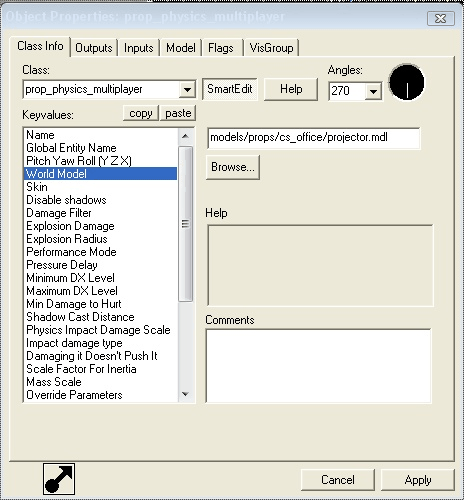The width and height of the screenshot is (464, 500).
Task: Go to the Model tab
Action: pyautogui.click(x=181, y=48)
